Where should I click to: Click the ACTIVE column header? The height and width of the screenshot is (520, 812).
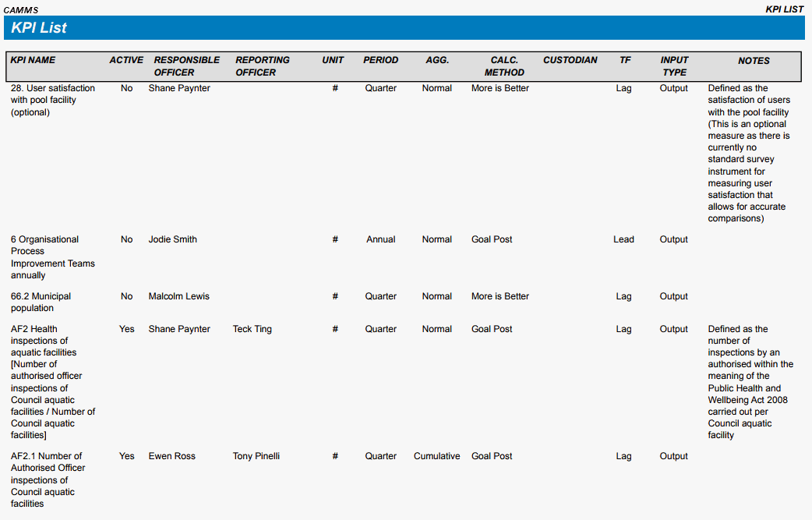click(126, 60)
